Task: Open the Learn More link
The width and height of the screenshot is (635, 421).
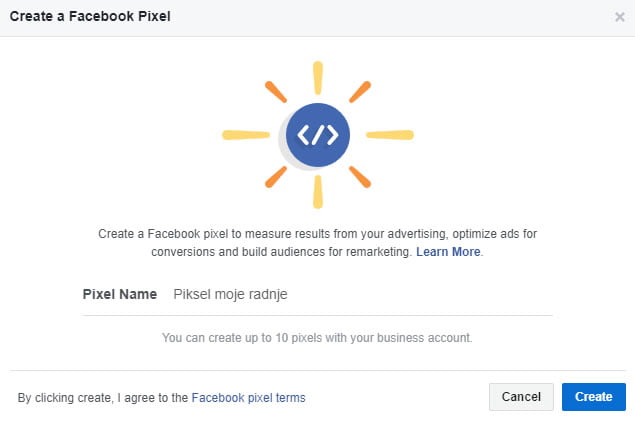Action: tap(448, 252)
